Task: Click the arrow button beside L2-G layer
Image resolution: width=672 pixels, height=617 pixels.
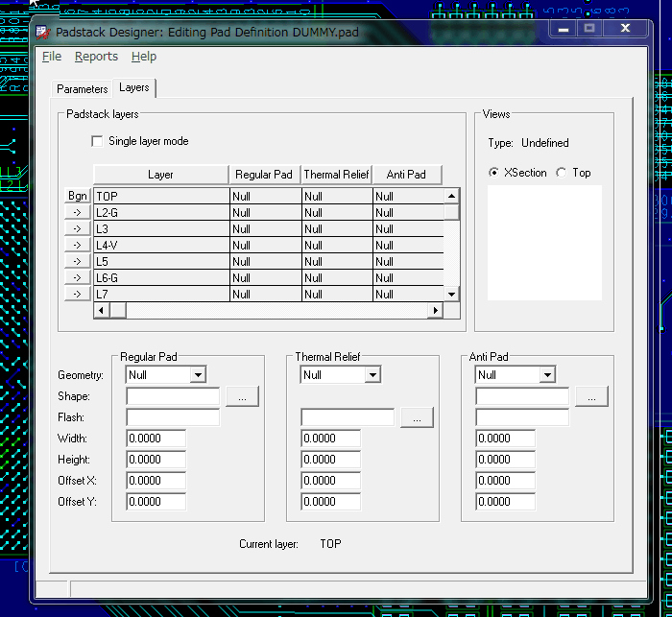Action: 78,212
